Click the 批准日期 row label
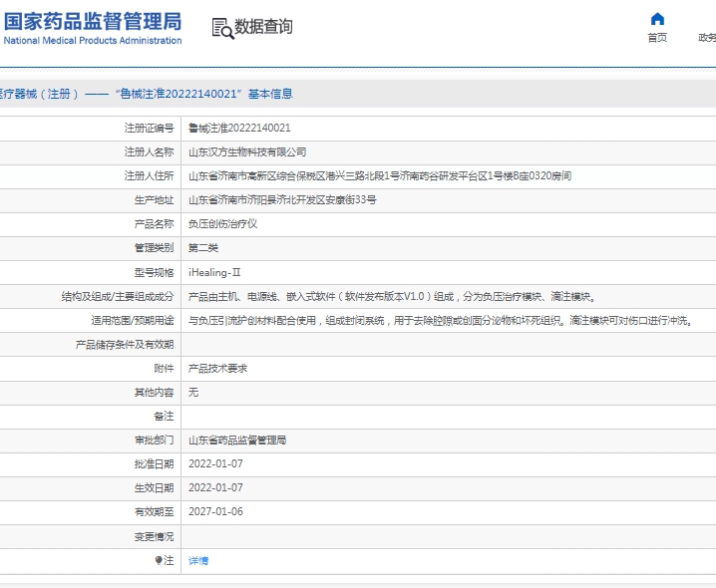Image resolution: width=716 pixels, height=588 pixels. coord(154,463)
